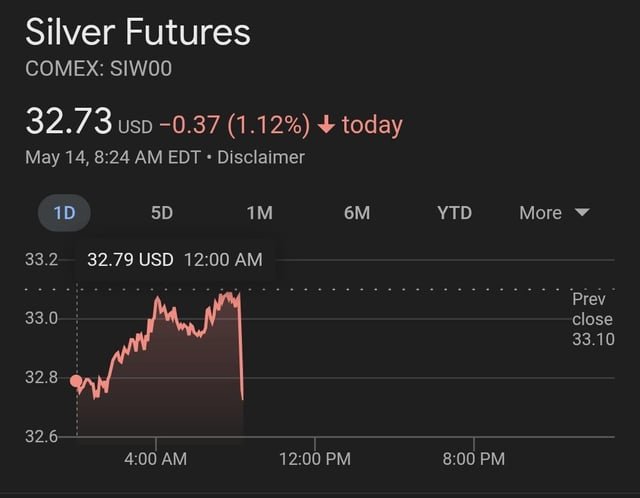Click the 12:00 PM axis label
The height and width of the screenshot is (498, 640).
pyautogui.click(x=314, y=459)
